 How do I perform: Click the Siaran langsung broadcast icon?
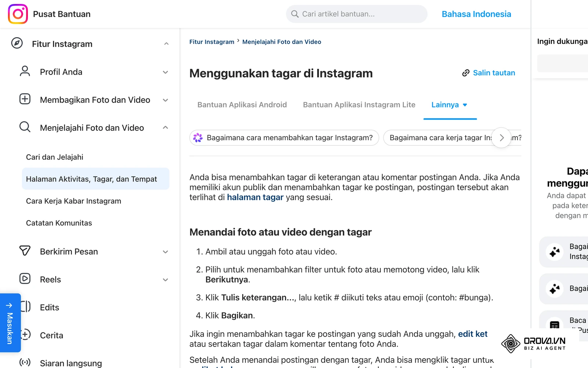[25, 362]
